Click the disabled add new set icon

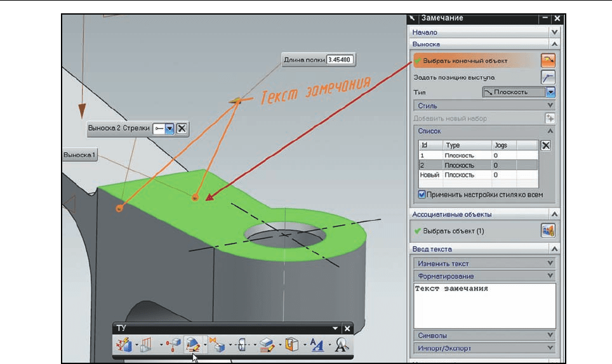pyautogui.click(x=550, y=118)
